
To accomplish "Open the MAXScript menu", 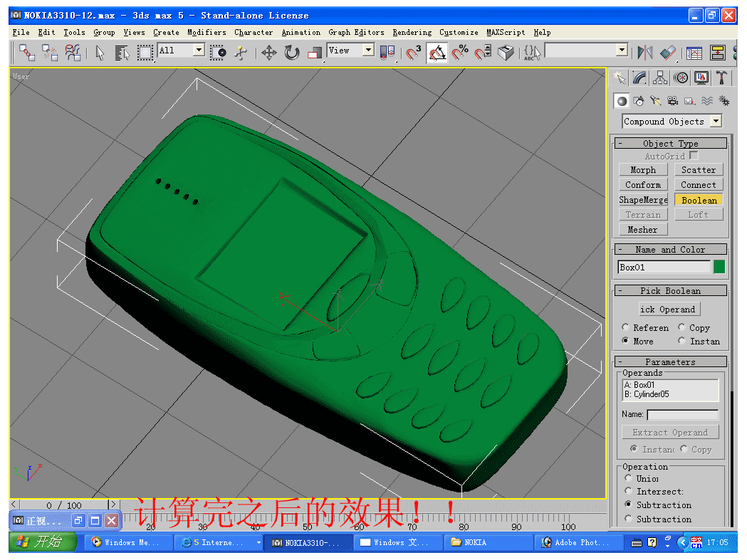I will point(506,33).
